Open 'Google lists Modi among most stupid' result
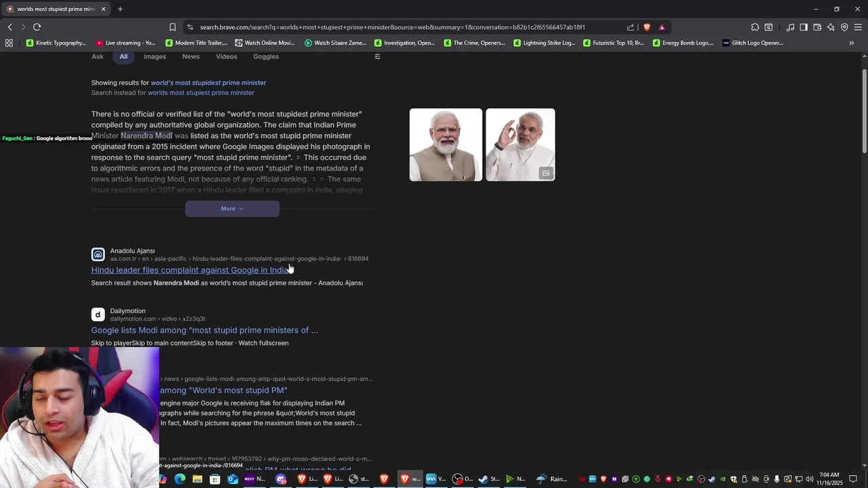The image size is (868, 488). [205, 330]
